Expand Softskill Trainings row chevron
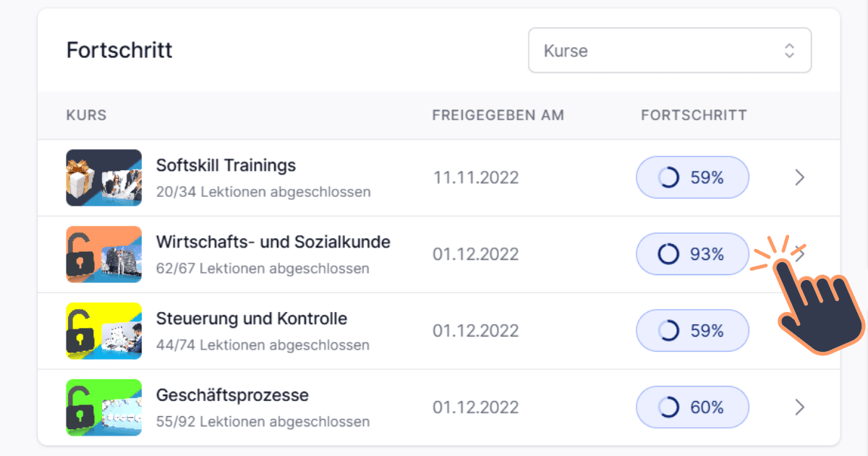Image resolution: width=868 pixels, height=456 pixels. (x=799, y=177)
